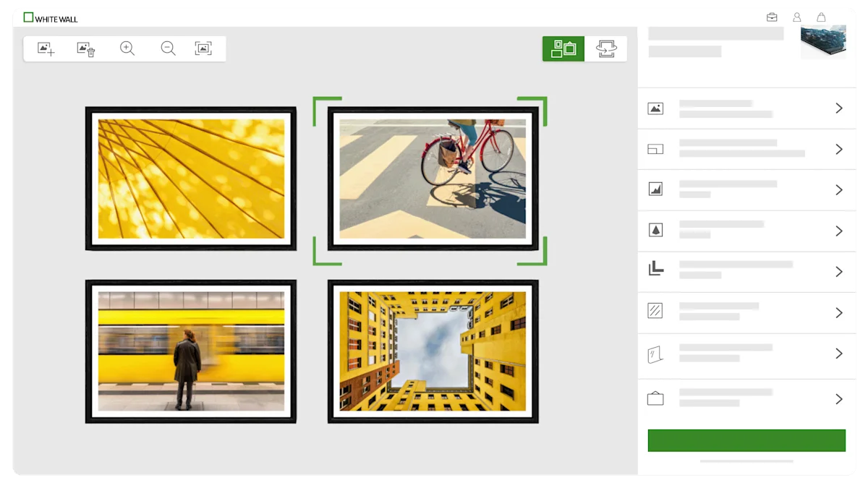
Task: Select the zoom in magnifier icon
Action: click(127, 49)
